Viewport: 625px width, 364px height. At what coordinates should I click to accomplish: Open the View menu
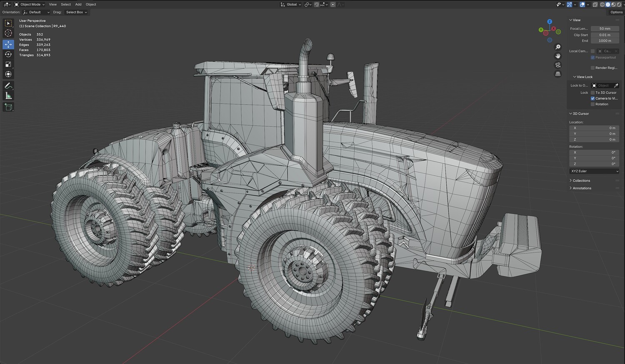click(53, 5)
